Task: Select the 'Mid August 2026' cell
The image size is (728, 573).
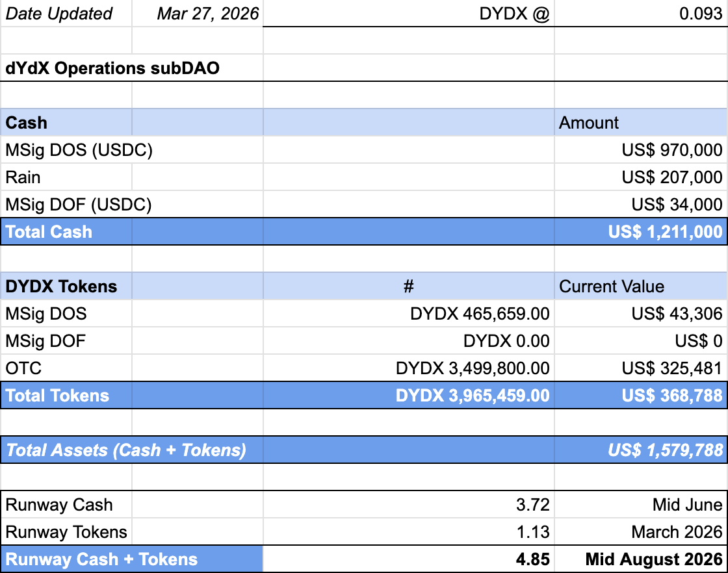Action: click(x=641, y=559)
